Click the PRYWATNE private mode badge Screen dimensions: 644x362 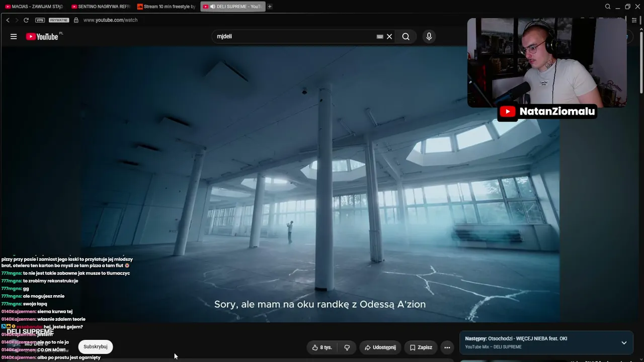59,20
